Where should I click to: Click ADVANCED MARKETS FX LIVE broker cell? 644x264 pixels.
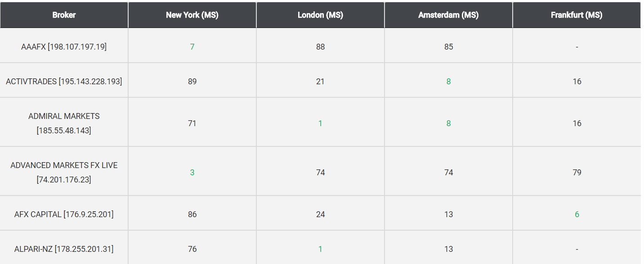pyautogui.click(x=64, y=172)
